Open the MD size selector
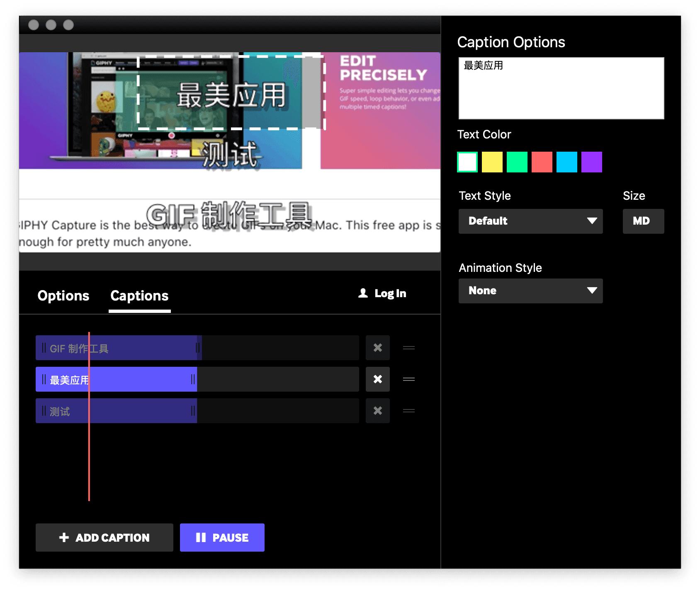700x591 pixels. point(643,221)
